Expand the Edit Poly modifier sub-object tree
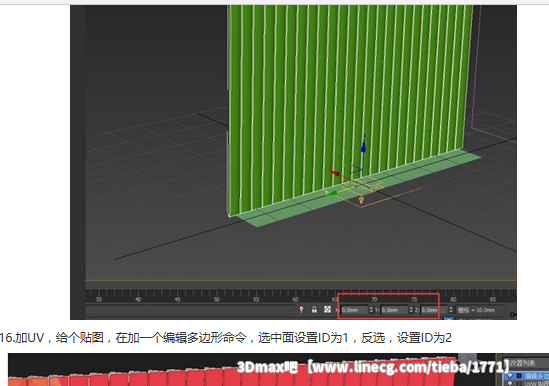 coord(519,376)
